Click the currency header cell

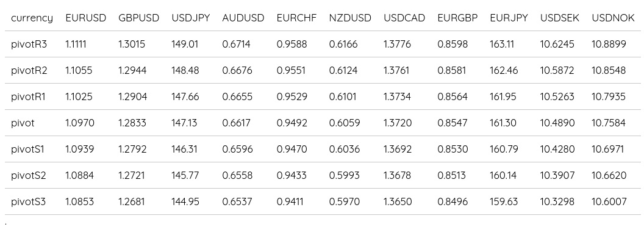coord(32,18)
